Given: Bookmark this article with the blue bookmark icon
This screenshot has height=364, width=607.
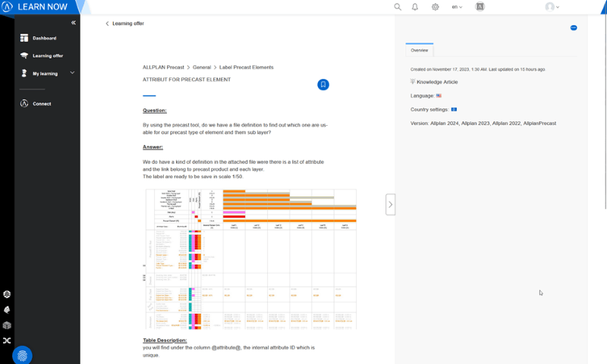Looking at the screenshot, I should (x=322, y=85).
